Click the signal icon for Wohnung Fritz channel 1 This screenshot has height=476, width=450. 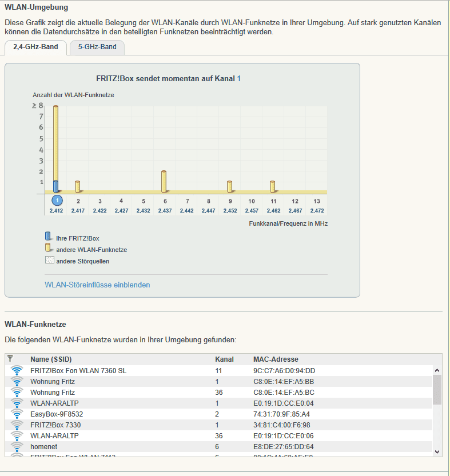17,382
